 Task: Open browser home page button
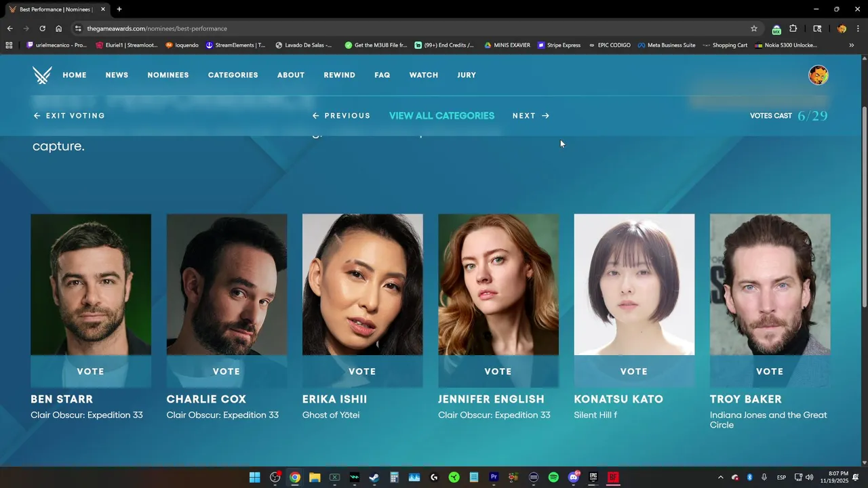[x=59, y=28]
